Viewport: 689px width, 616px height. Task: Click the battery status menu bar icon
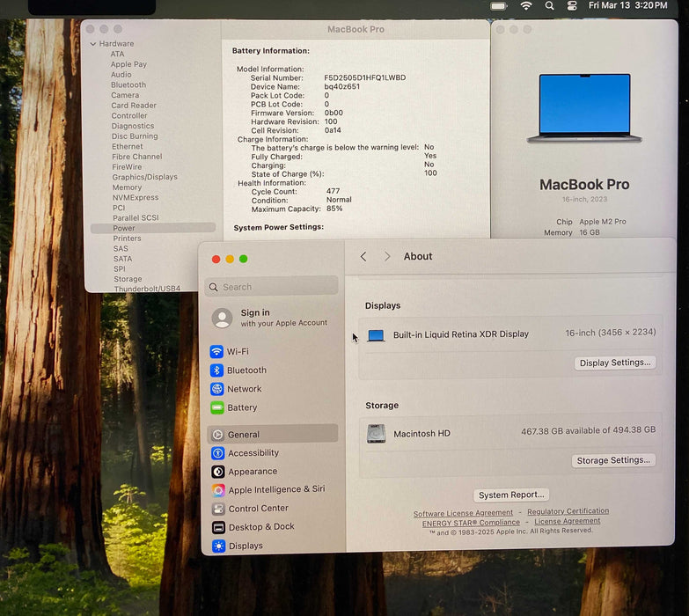[x=499, y=5]
